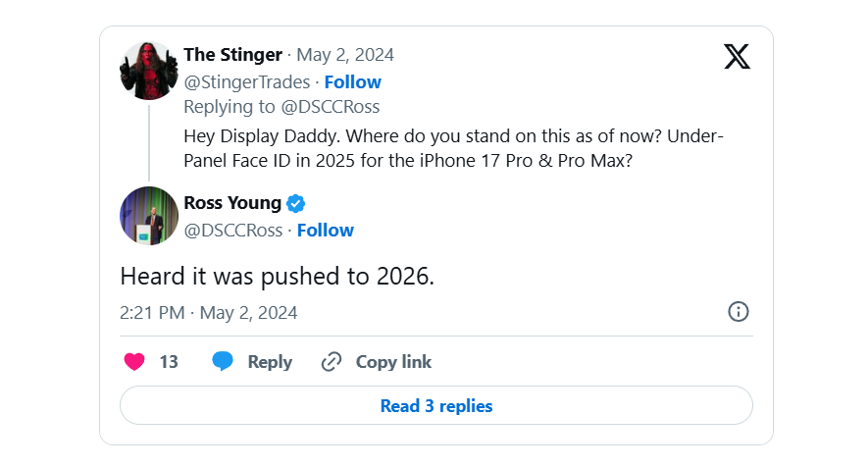Open Ross Young's profile avatar
This screenshot has width=868, height=467.
(149, 216)
